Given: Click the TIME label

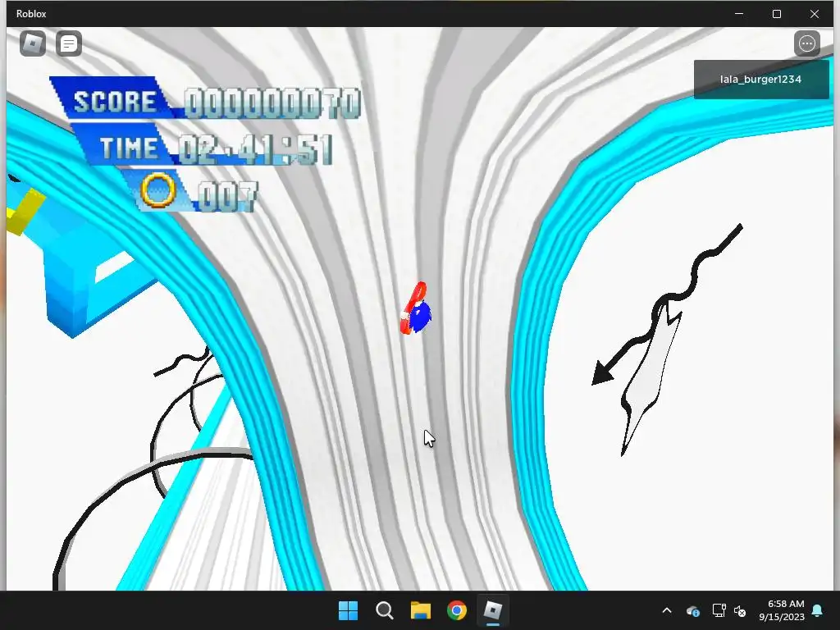Looking at the screenshot, I should (129, 148).
